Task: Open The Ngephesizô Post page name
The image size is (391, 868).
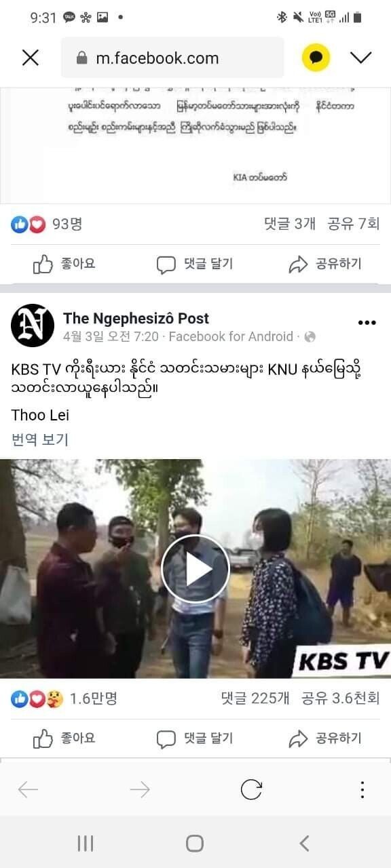Action: point(136,318)
